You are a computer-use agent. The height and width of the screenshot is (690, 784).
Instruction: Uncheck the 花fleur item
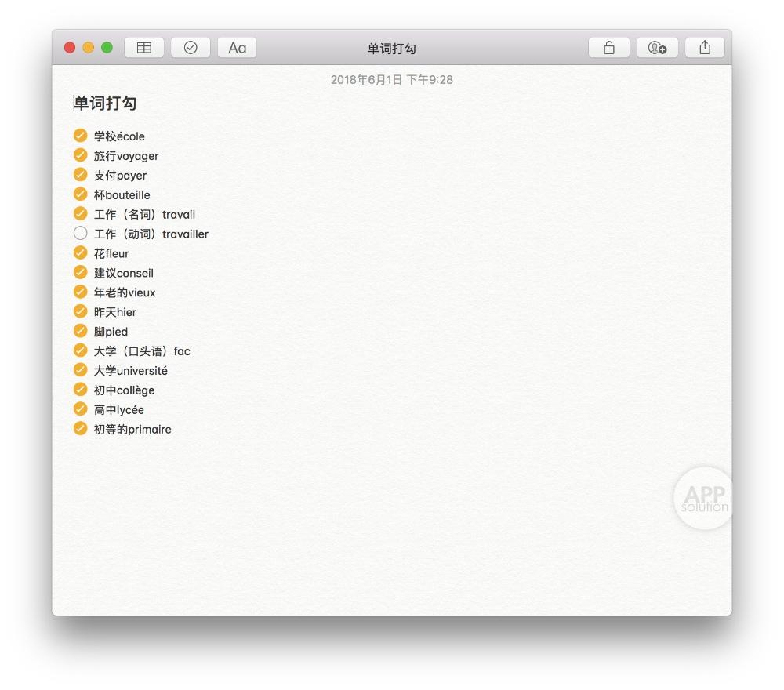(x=81, y=252)
